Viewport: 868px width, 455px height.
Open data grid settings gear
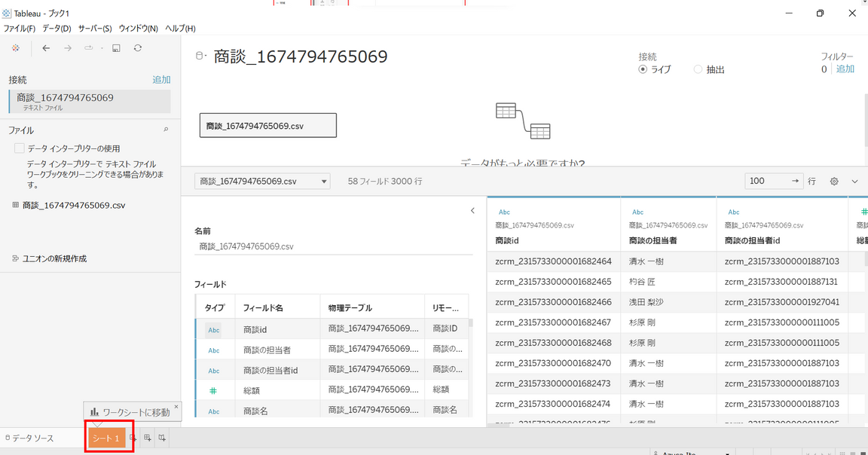point(834,181)
